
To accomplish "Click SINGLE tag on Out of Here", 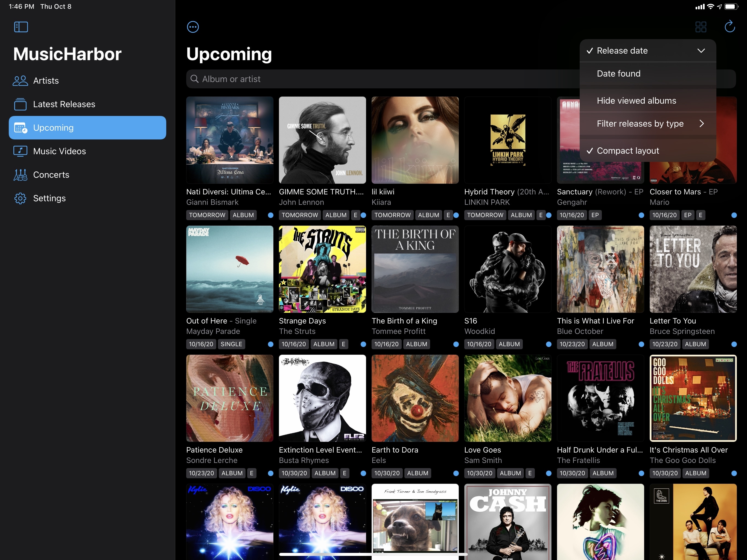I will [x=231, y=344].
